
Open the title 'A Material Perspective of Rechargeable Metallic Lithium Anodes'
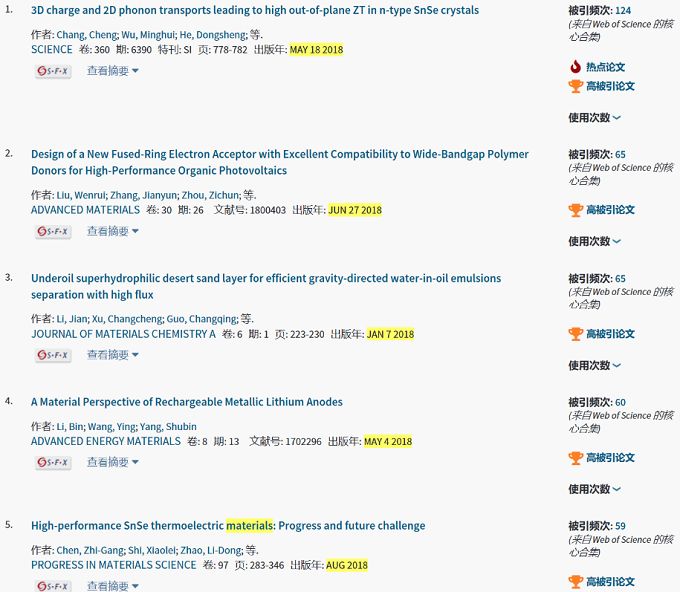click(x=187, y=402)
